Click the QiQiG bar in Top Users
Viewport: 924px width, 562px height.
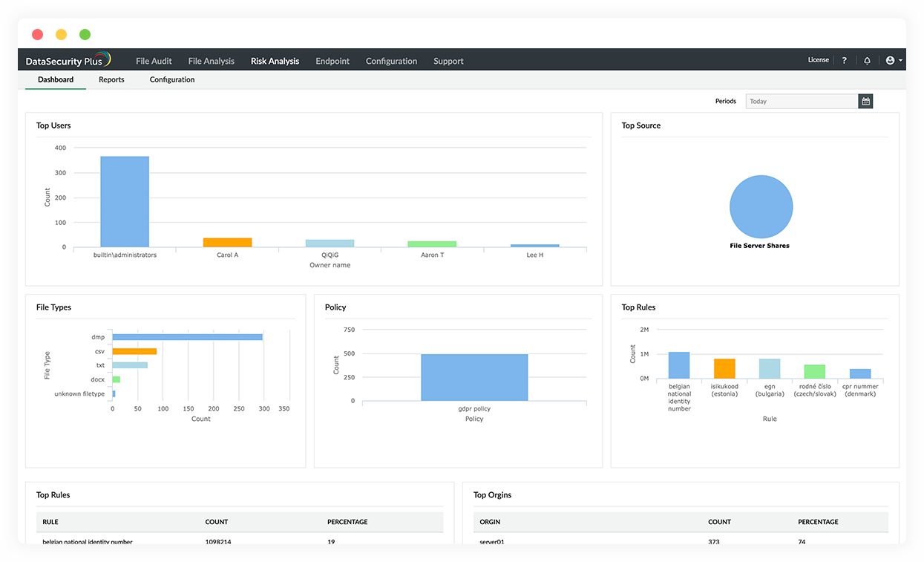(x=330, y=244)
